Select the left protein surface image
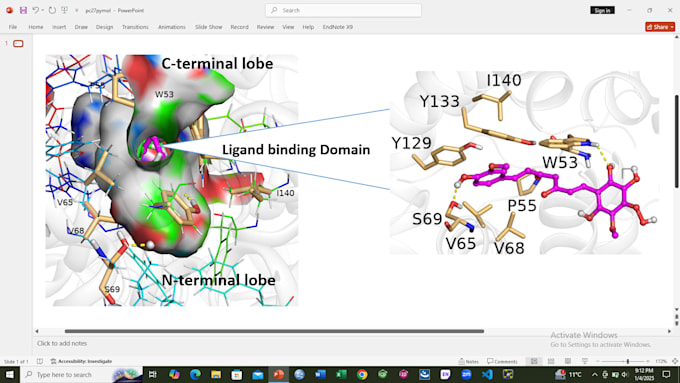680x383 pixels. (172, 180)
